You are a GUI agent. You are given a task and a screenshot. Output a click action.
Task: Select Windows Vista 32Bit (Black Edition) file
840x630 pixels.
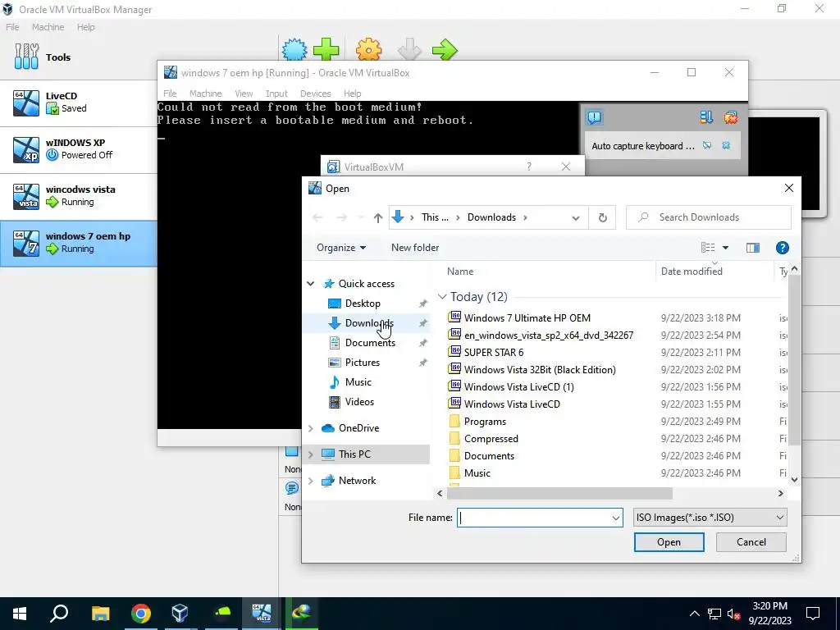point(540,370)
